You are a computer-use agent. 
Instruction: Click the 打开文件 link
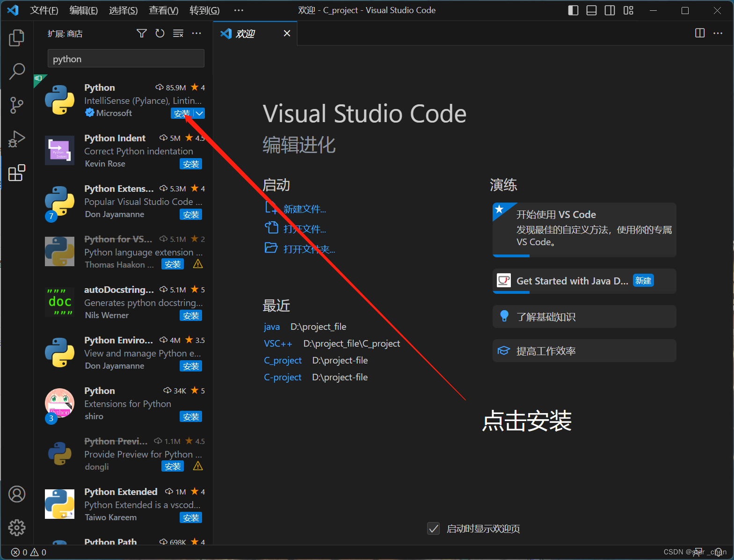point(305,229)
